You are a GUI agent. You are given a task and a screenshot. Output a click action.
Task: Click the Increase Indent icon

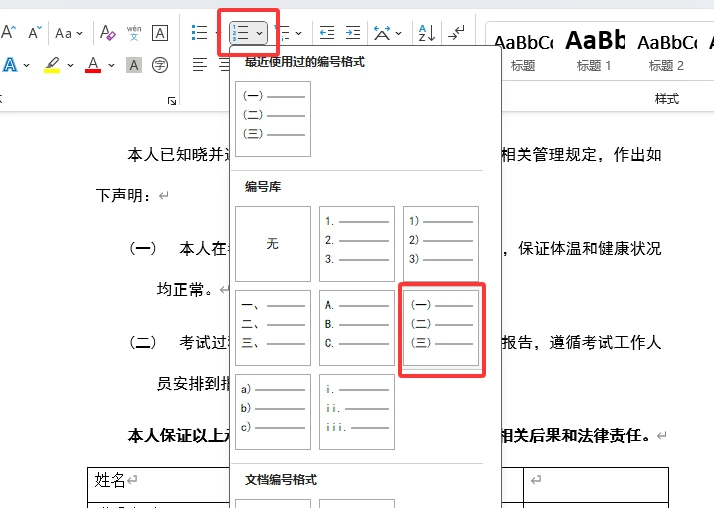click(x=352, y=33)
